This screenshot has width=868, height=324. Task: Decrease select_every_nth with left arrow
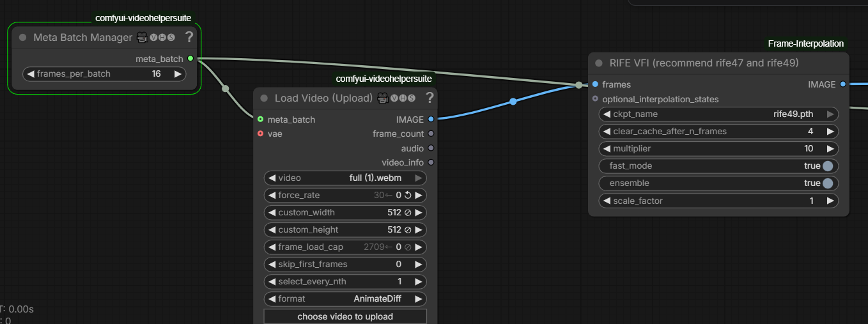271,281
